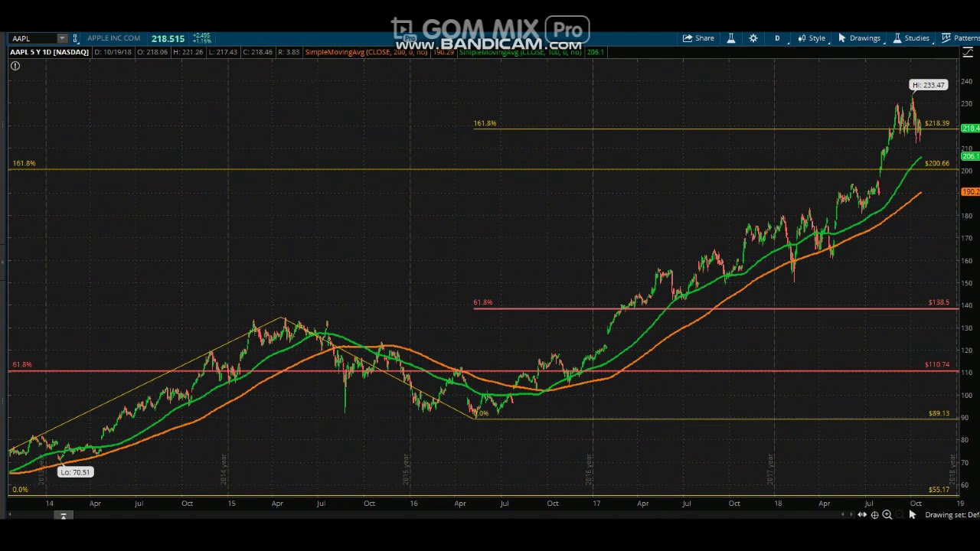Screen dimensions: 980x551
Task: Click the Lo: 70.51 price bubble
Action: point(75,472)
